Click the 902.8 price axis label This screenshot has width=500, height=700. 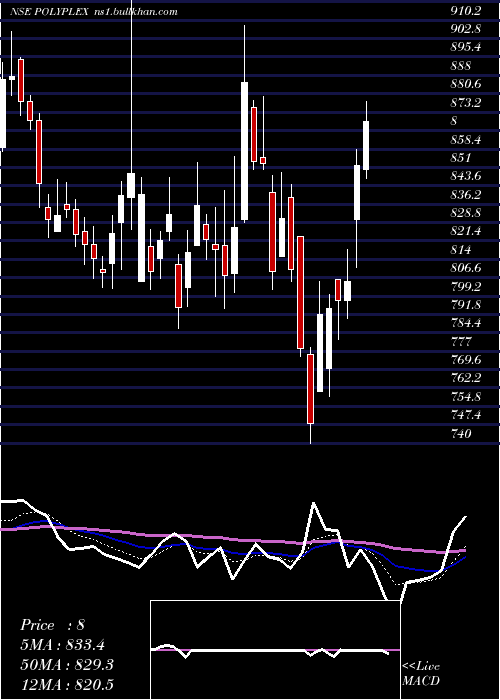[466, 29]
